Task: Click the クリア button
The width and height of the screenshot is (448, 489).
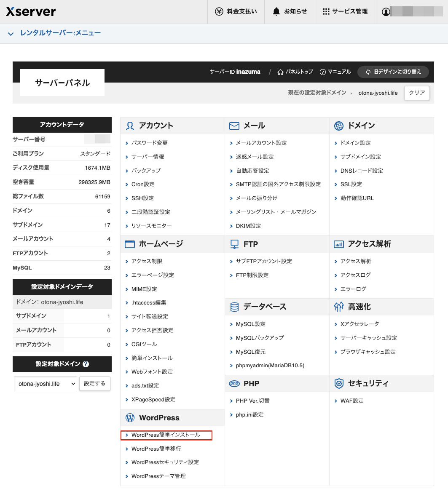Action: coord(416,93)
